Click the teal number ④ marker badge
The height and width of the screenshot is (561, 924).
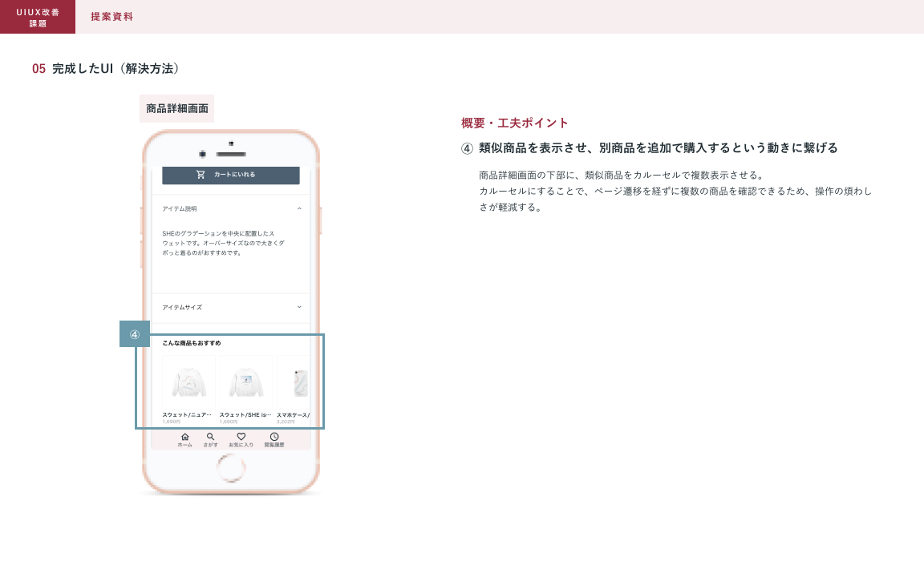(135, 334)
